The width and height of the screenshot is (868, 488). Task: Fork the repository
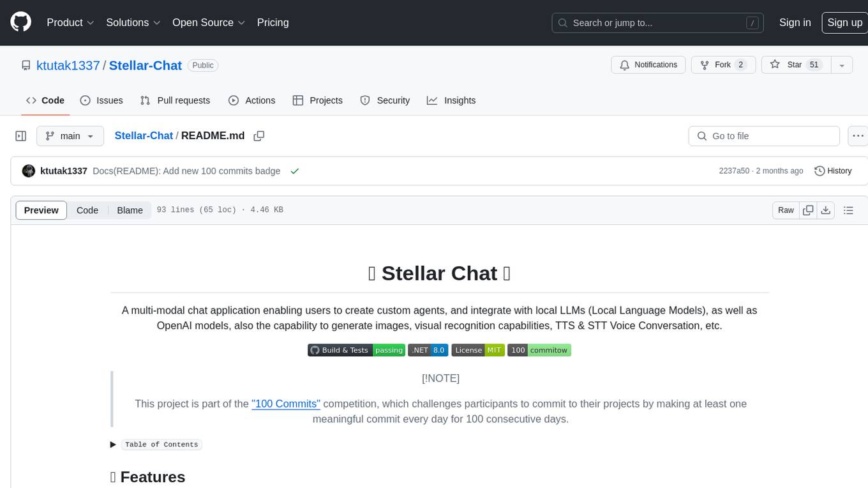coord(723,65)
